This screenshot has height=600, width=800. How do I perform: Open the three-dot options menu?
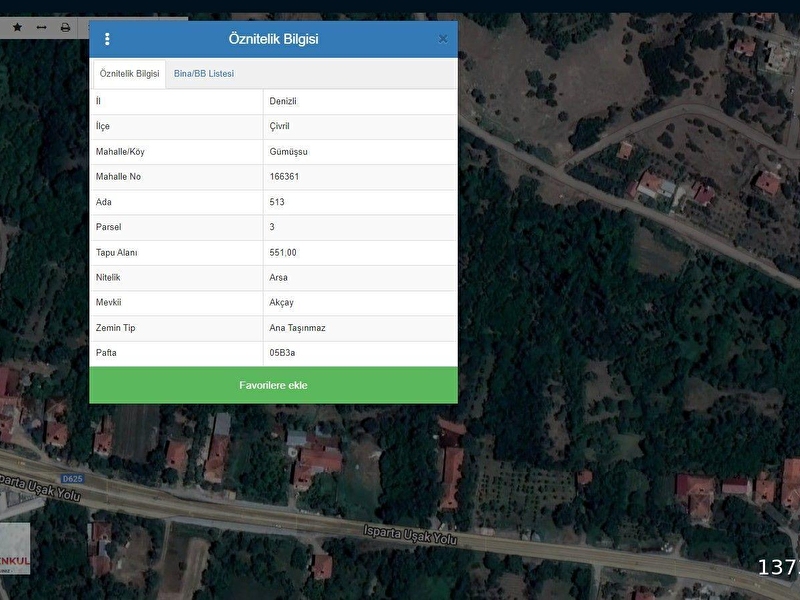107,39
